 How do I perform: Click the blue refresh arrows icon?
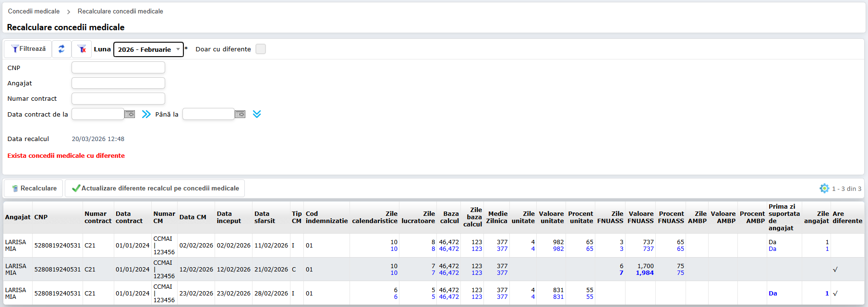(61, 49)
